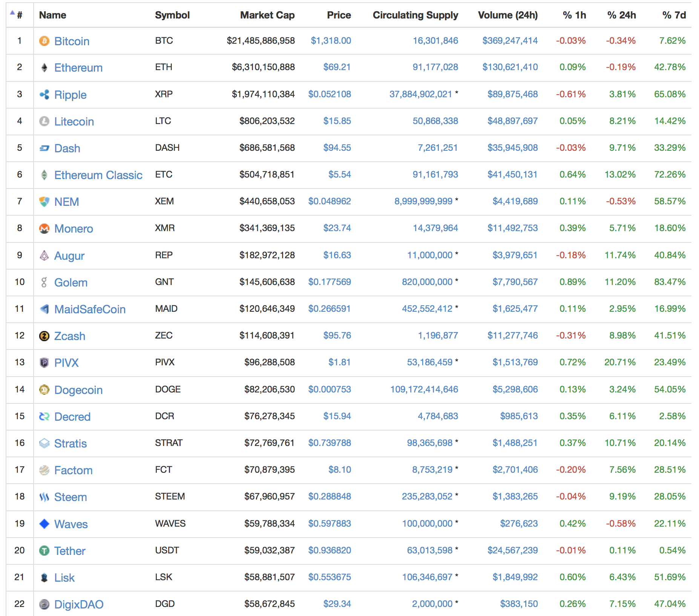Click Bitcoin price $1,318.00

331,41
